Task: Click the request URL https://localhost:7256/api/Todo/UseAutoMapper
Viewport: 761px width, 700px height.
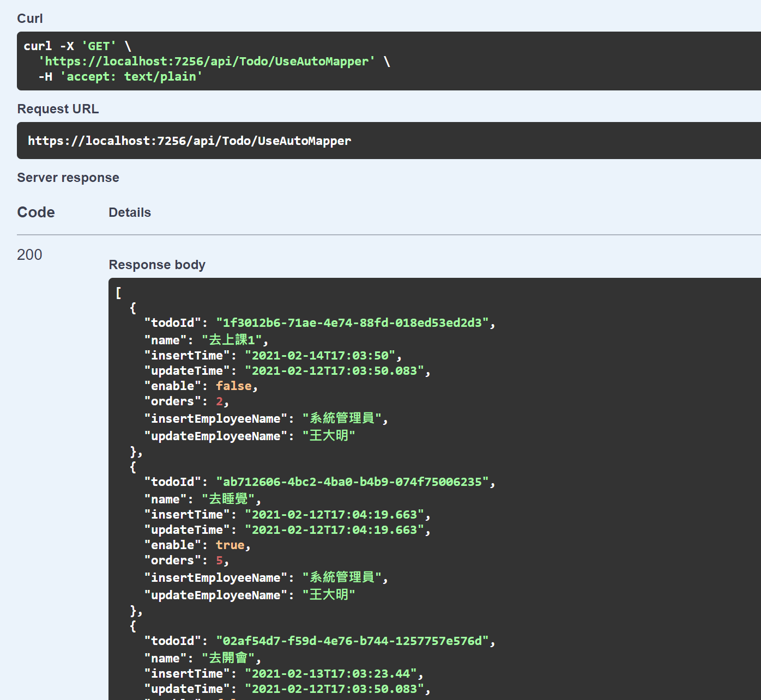Action: click(189, 141)
